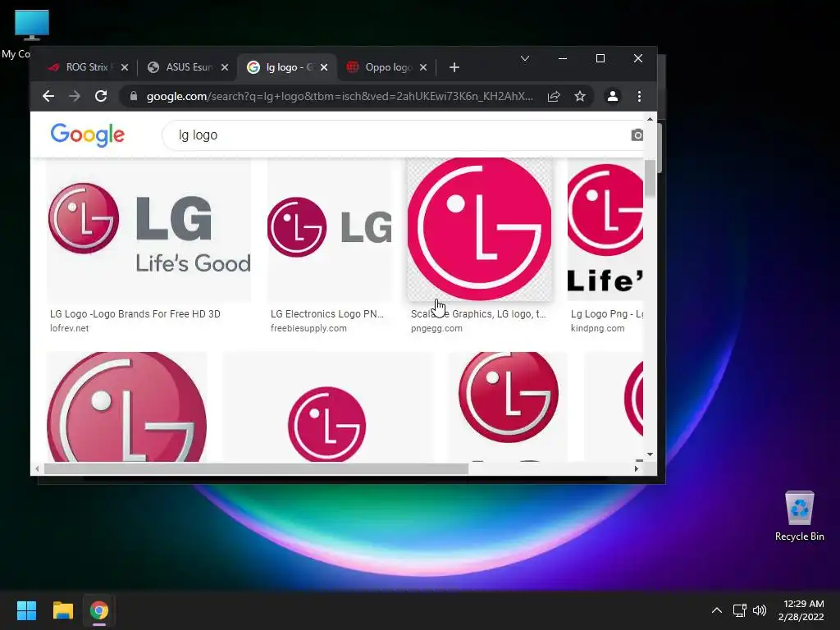The width and height of the screenshot is (840, 630).
Task: Click the Chrome taskbar icon
Action: 99,610
